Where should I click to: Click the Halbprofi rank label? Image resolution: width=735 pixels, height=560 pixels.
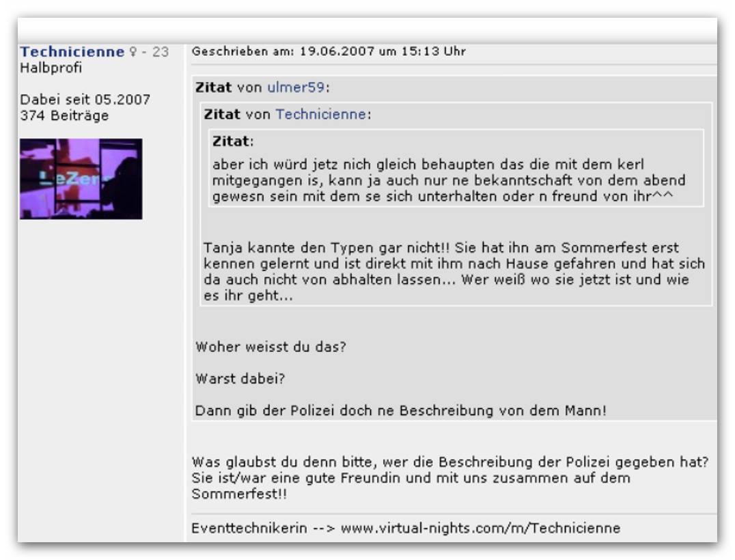pyautogui.click(x=51, y=68)
